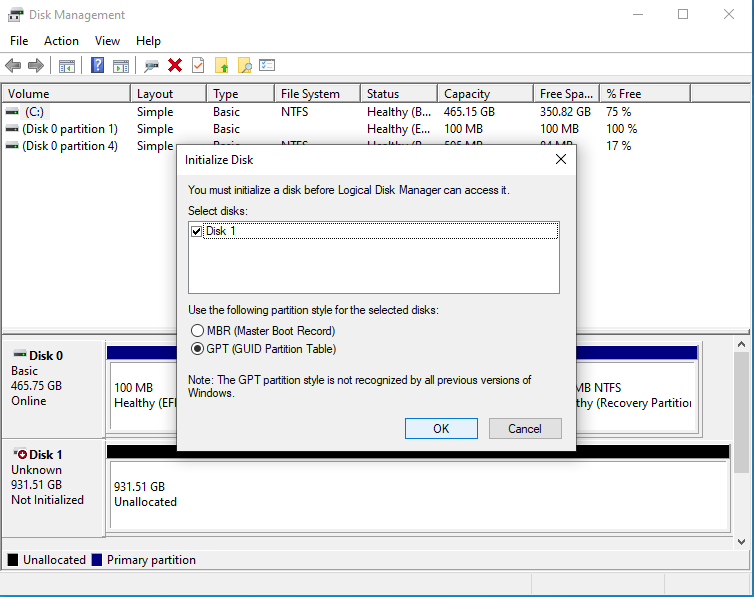Viewport: 754px width, 597px height.
Task: Click the Disk 0 drive icon
Action: click(20, 354)
